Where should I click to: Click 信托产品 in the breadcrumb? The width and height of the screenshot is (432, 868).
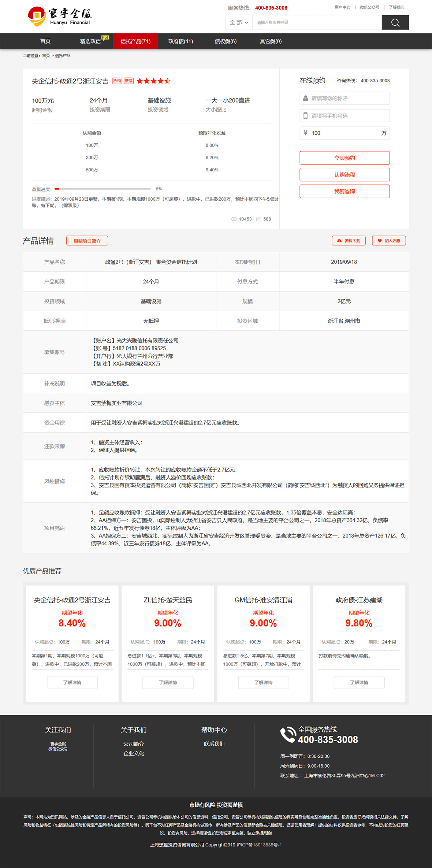pos(63,56)
